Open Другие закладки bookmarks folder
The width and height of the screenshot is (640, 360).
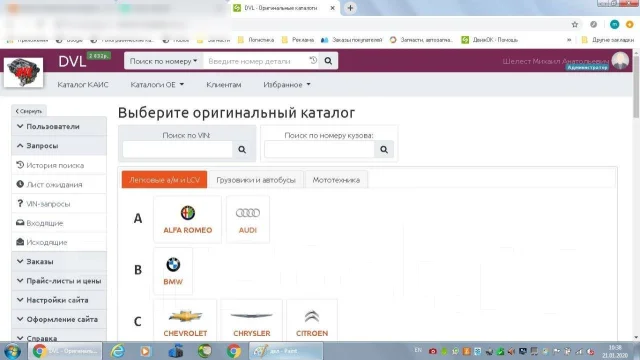[x=608, y=40]
